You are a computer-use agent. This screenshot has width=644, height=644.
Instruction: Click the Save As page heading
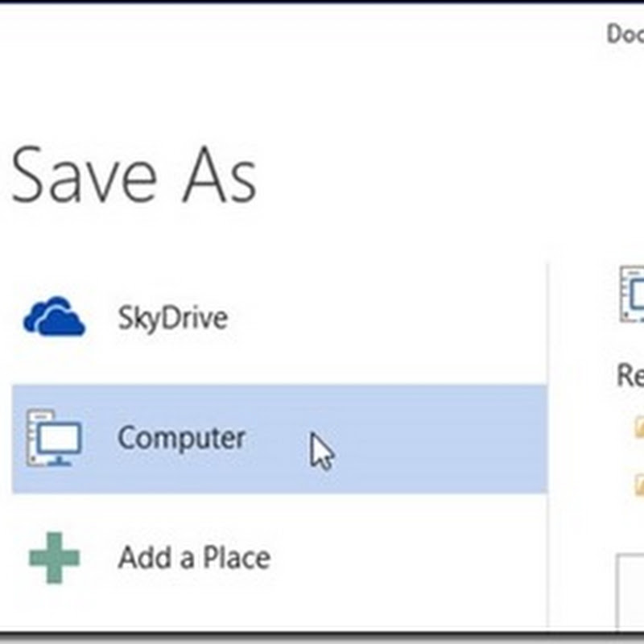[134, 175]
